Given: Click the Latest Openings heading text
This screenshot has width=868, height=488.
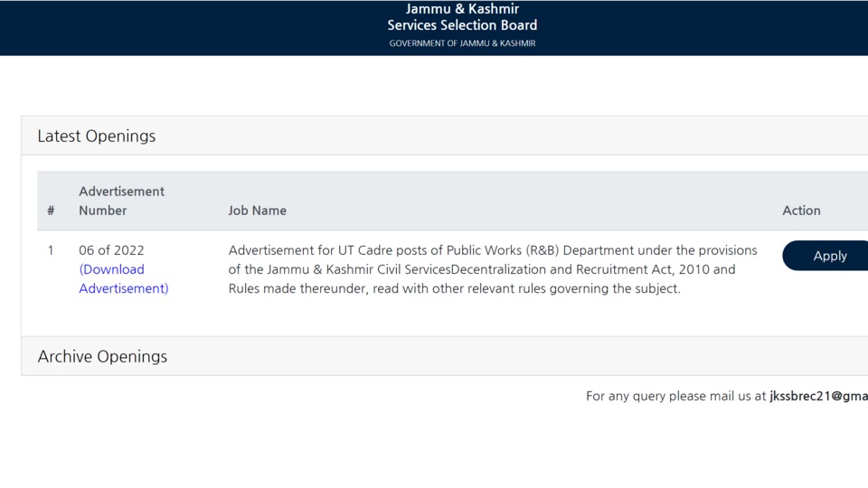Looking at the screenshot, I should 97,136.
